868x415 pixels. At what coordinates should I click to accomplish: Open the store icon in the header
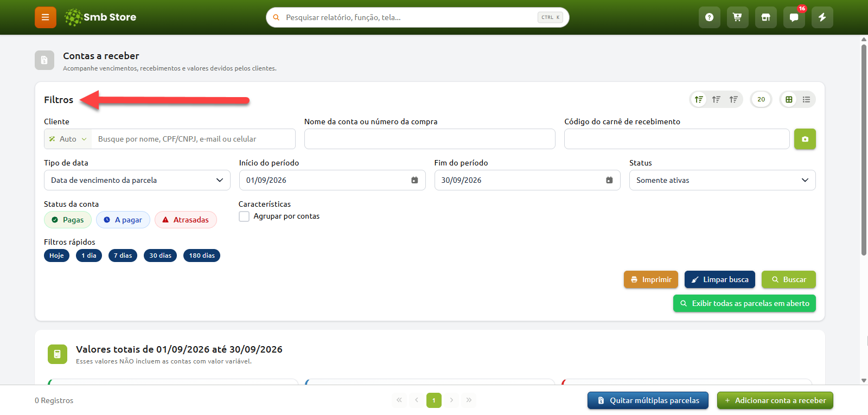(765, 17)
